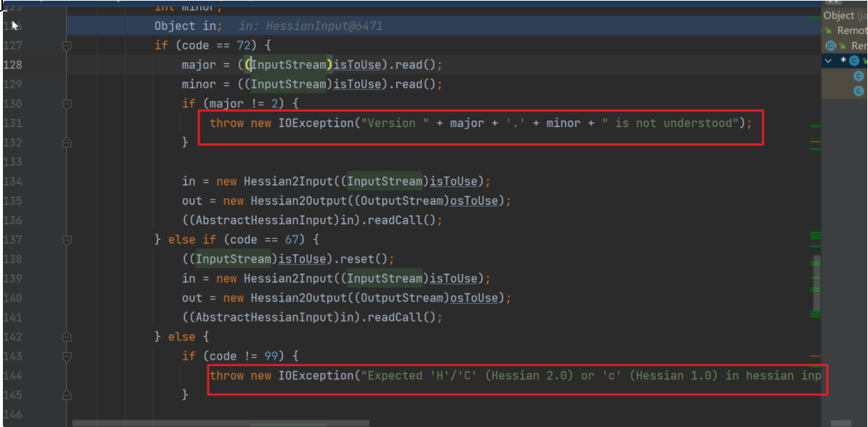Fold the "if (code != 99)" block
Viewport: 868px width, 427px height.
[67, 356]
